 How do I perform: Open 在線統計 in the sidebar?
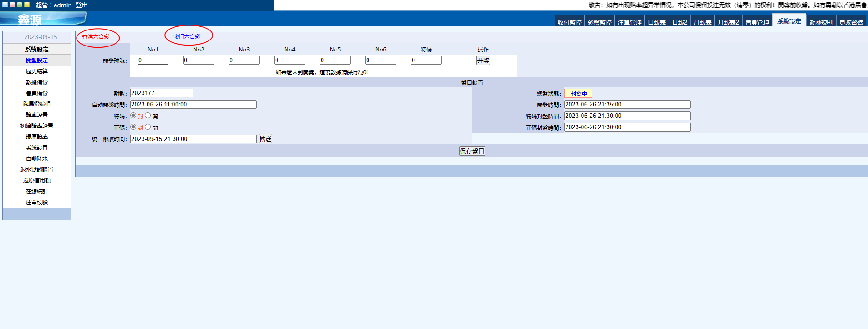[36, 191]
